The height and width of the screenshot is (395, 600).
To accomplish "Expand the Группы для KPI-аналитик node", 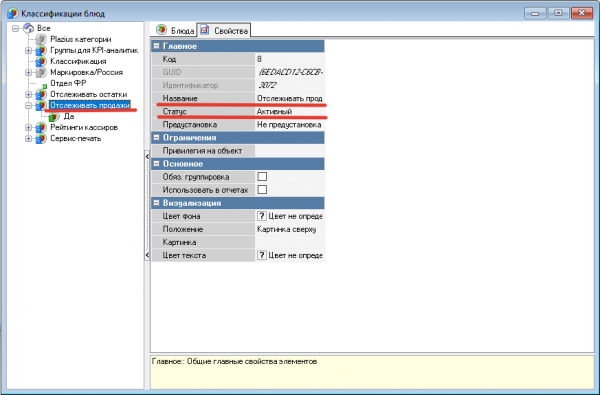I will coord(29,50).
